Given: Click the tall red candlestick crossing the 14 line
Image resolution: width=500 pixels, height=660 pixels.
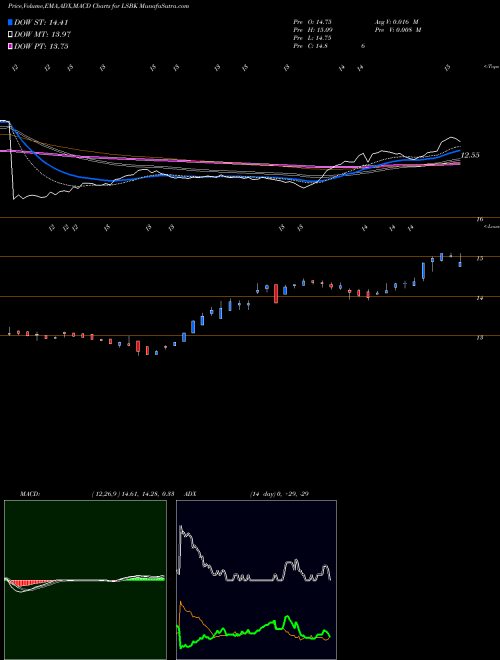Looking at the screenshot, I should [276, 293].
